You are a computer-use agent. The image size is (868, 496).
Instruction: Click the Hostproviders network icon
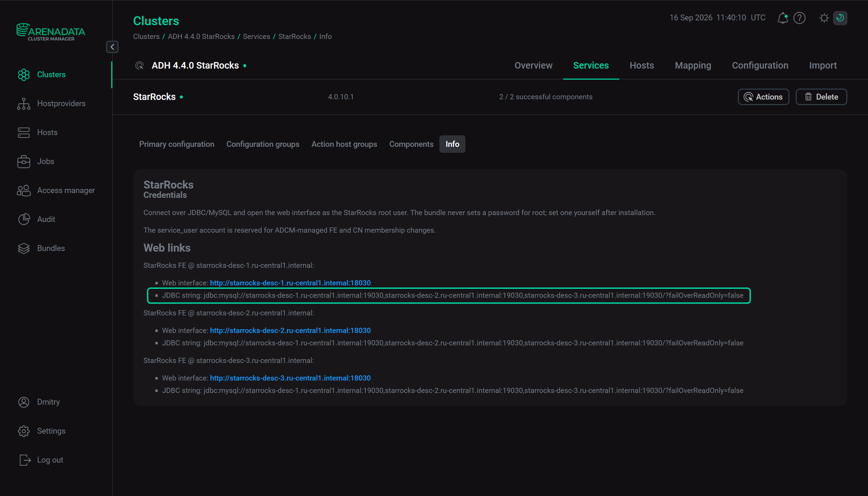[24, 103]
